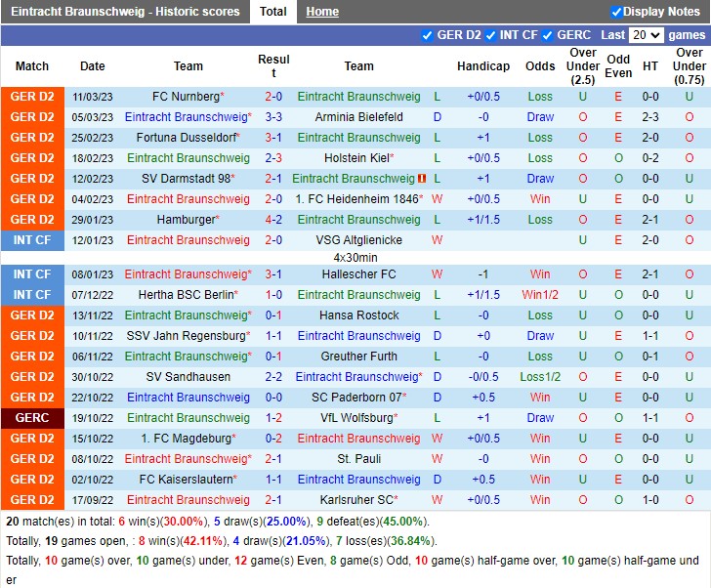
Task: Uncheck the GERC filter checkbox
Action: point(547,36)
